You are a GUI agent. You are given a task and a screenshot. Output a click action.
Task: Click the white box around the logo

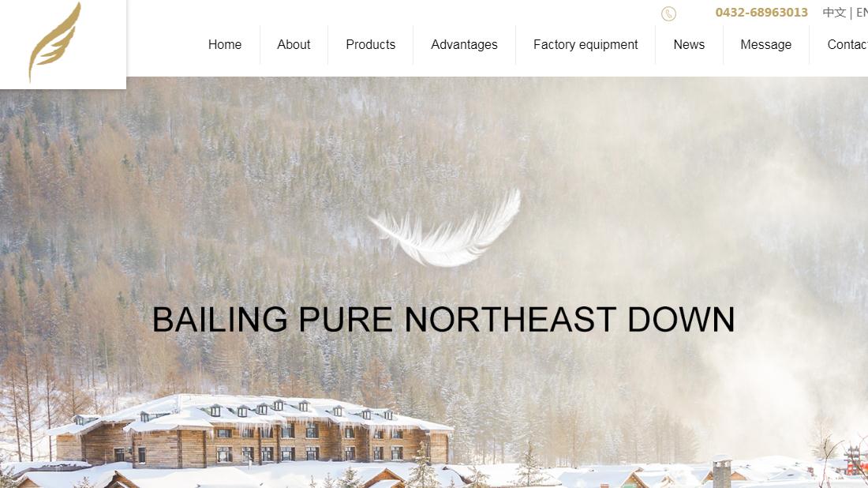(63, 44)
